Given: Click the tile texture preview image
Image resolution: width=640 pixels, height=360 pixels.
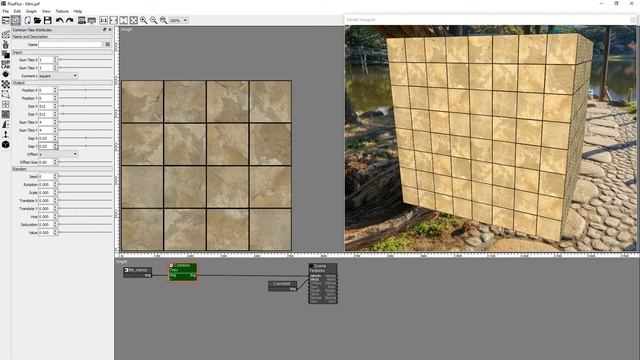Looking at the screenshot, I should (207, 165).
